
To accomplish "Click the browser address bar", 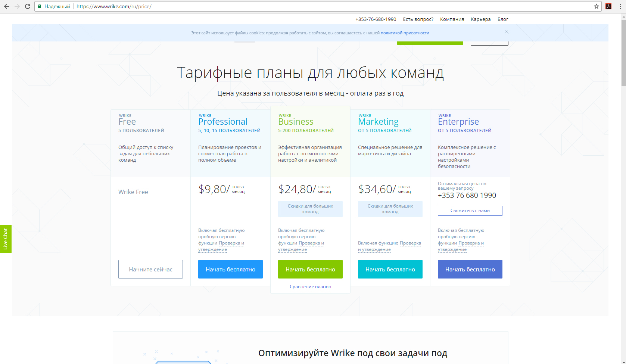I will (x=299, y=6).
